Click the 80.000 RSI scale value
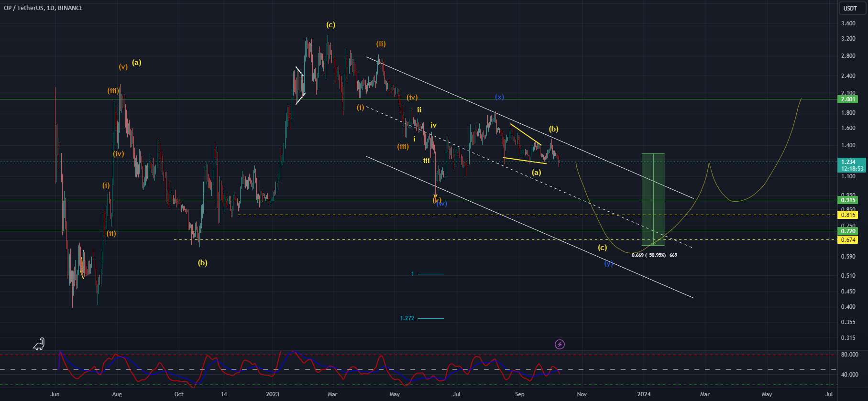 849,355
